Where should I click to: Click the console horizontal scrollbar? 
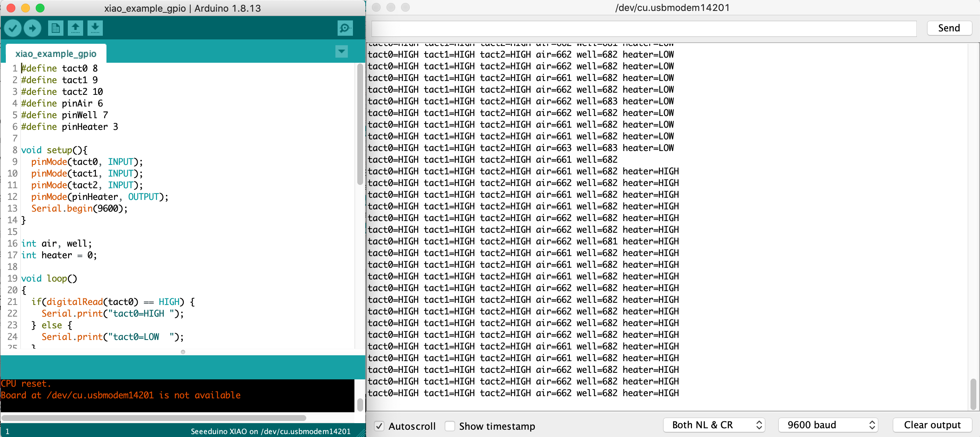click(154, 418)
